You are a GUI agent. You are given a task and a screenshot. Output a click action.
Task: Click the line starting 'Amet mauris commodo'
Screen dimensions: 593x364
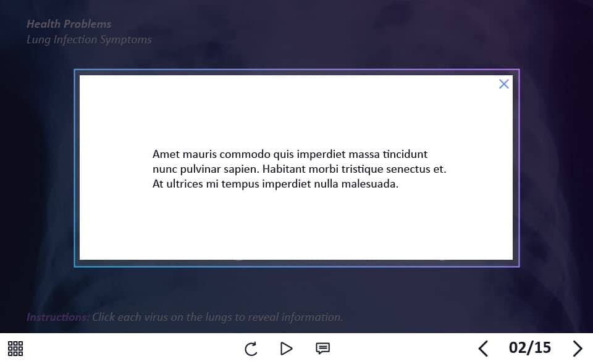click(x=290, y=154)
